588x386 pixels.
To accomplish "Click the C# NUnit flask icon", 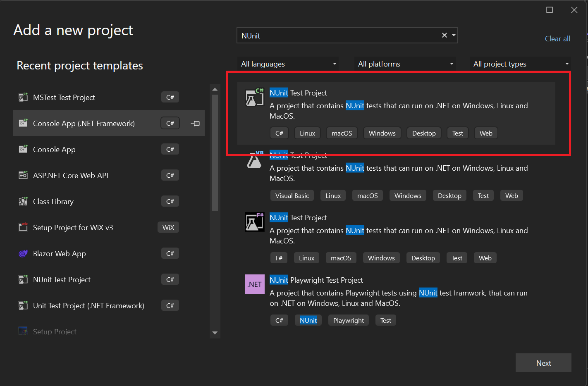I will 254,97.
